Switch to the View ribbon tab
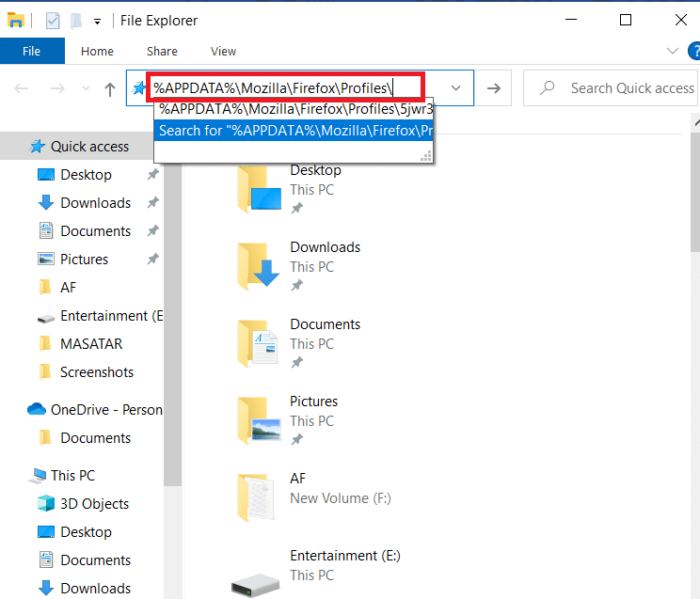The image size is (700, 599). click(223, 52)
